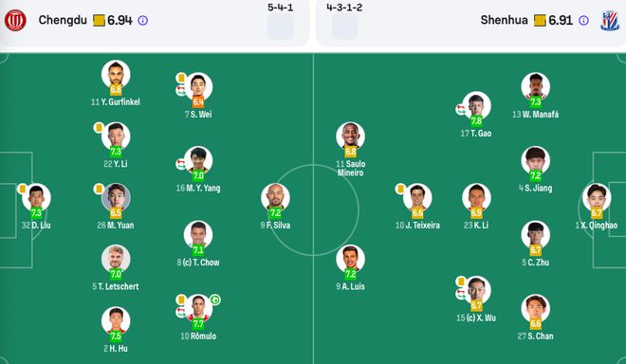The height and width of the screenshot is (364, 626).
Task: Click yellow card icon beside J. Teixeira
Action: coord(400,189)
